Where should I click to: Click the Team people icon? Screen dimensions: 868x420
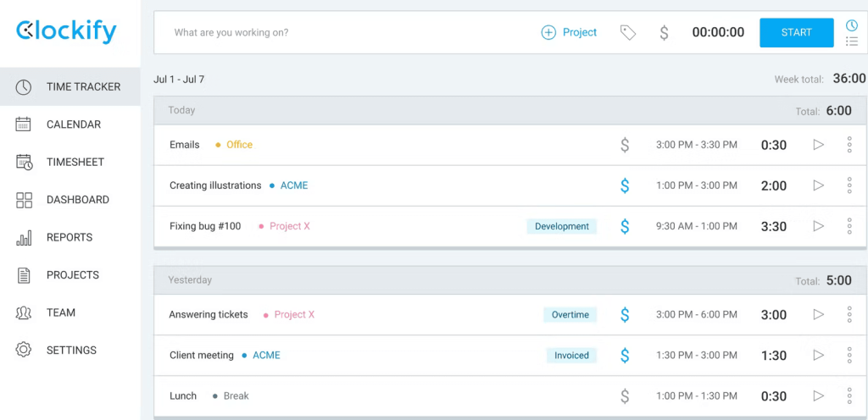23,312
